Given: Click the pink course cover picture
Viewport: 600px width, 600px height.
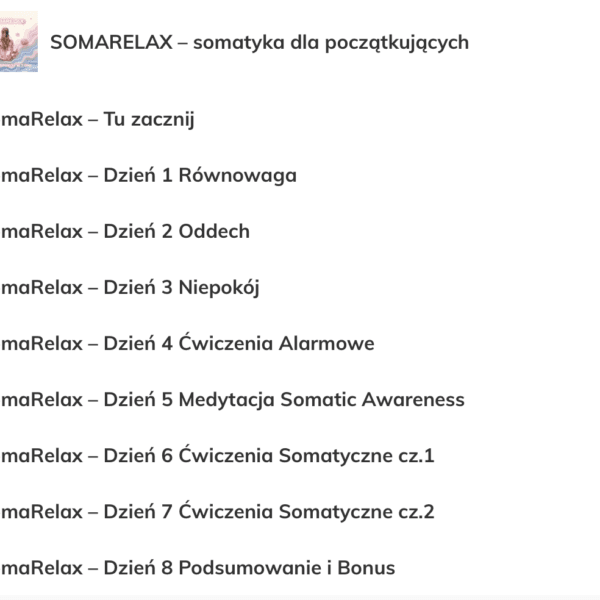Looking at the screenshot, I should pyautogui.click(x=19, y=42).
